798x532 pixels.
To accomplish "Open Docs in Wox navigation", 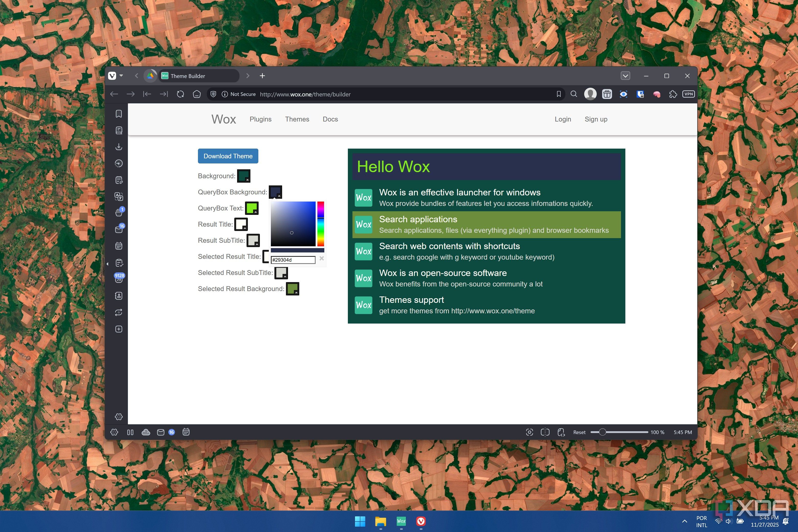I will pos(330,119).
